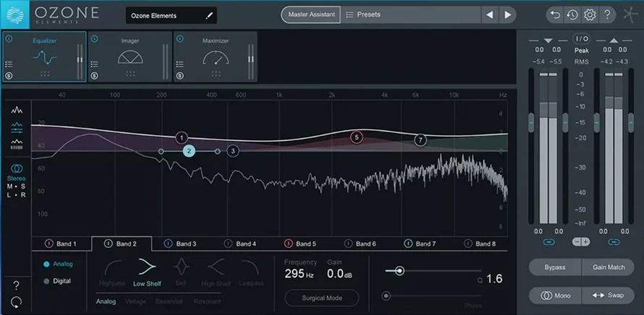The image size is (644, 315).
Task: Select the Digital EQ mode radio
Action: click(46, 281)
